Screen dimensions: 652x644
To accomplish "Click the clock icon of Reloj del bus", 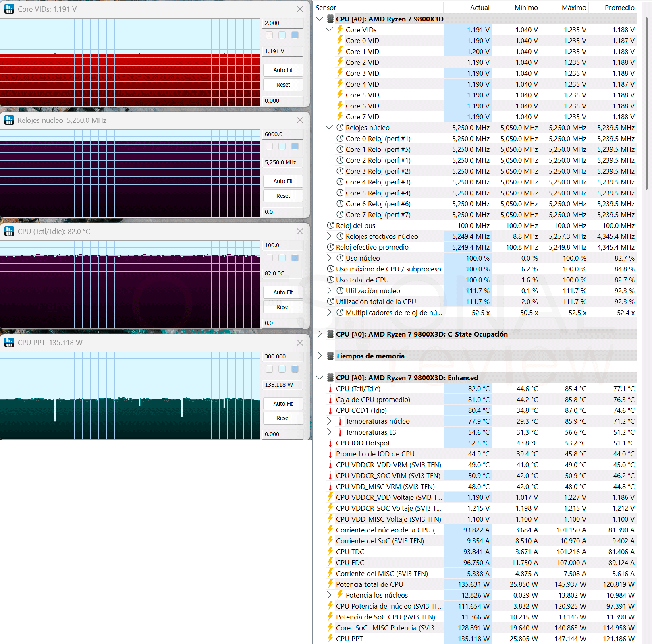I will [330, 225].
